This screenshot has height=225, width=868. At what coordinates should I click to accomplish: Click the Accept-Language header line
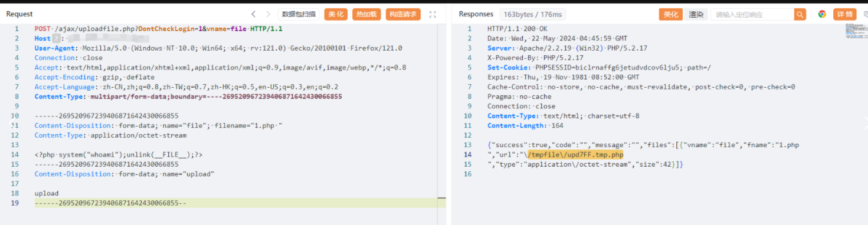(x=186, y=87)
